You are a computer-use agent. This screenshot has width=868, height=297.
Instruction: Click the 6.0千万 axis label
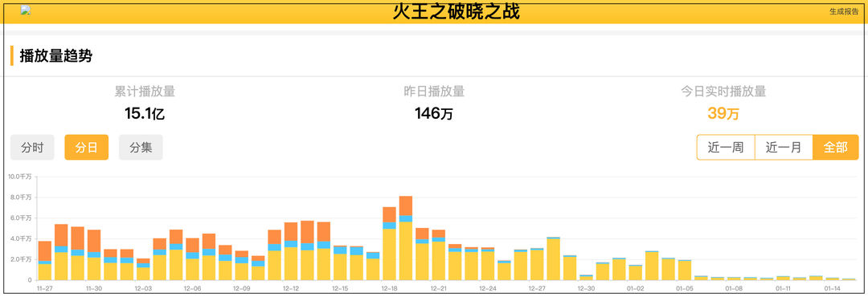(x=22, y=218)
